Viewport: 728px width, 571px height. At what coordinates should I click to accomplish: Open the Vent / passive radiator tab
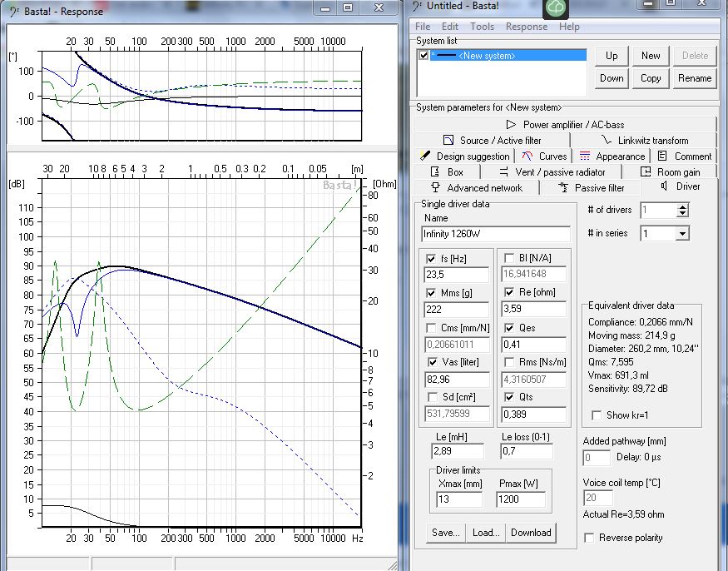[x=552, y=172]
